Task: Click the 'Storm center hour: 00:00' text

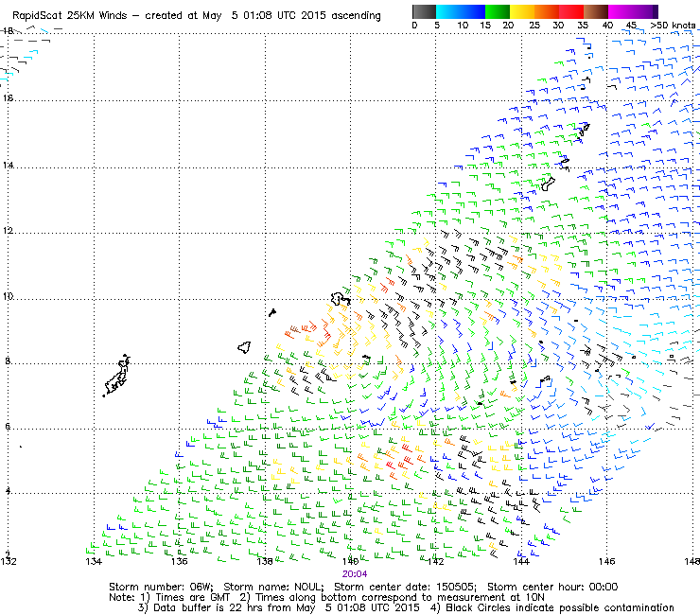Action: click(x=552, y=587)
